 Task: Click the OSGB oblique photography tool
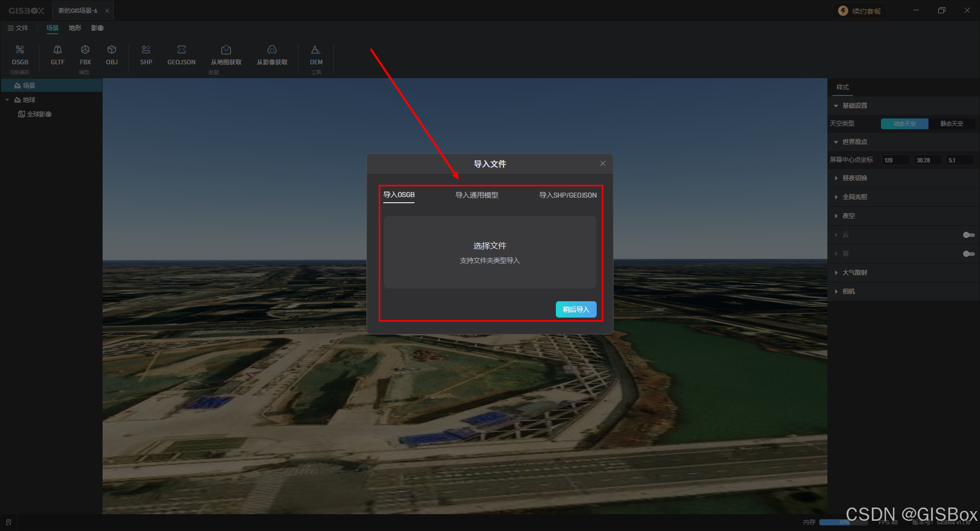coord(20,55)
